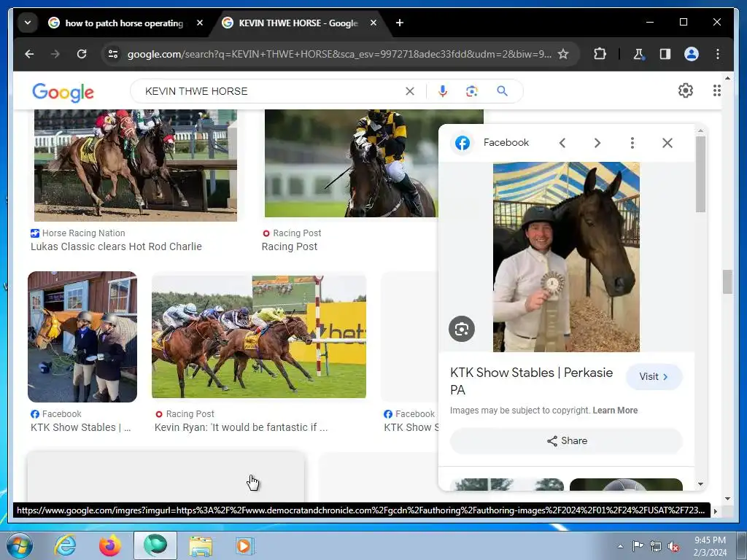Search by image with Google Lens
The width and height of the screenshot is (747, 560).
pos(472,91)
